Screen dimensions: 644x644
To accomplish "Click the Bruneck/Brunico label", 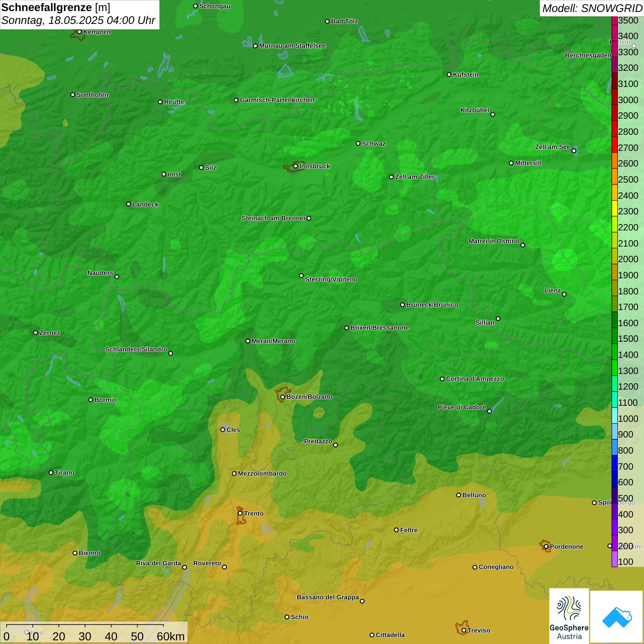I will coord(432,305).
